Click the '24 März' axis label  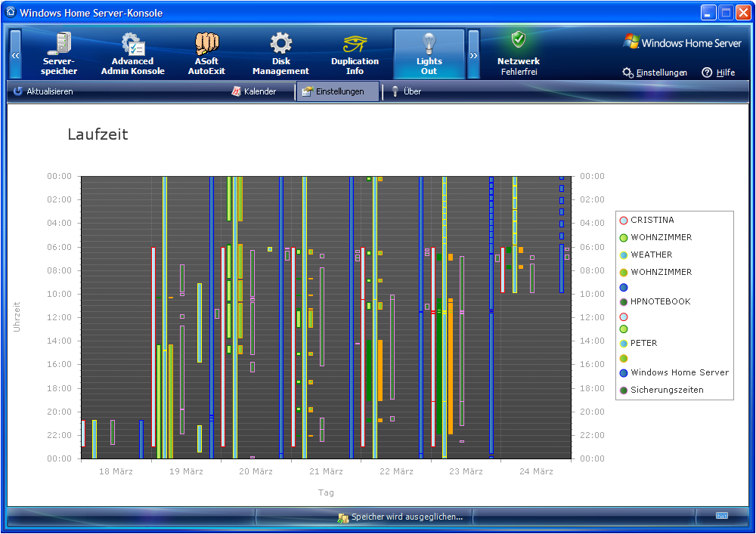(x=536, y=471)
